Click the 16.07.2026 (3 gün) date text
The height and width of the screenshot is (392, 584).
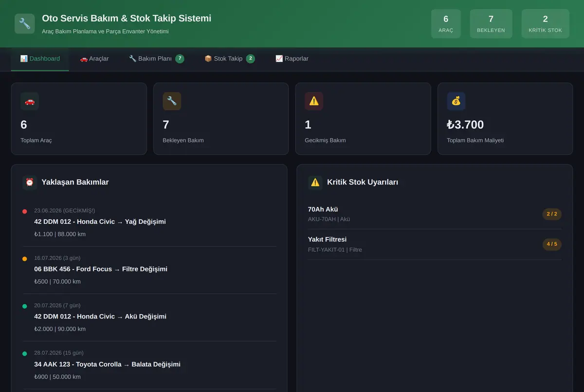(x=57, y=258)
